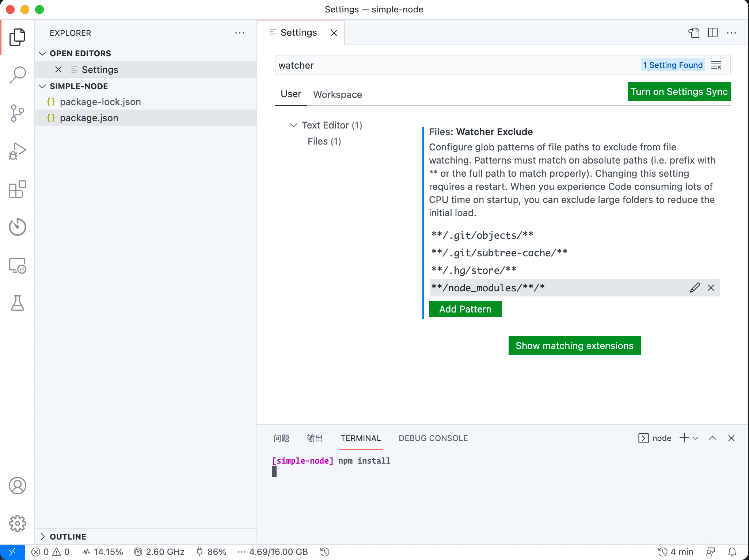
Task: Collapse the OPEN EDITORS section
Action: pyautogui.click(x=43, y=53)
